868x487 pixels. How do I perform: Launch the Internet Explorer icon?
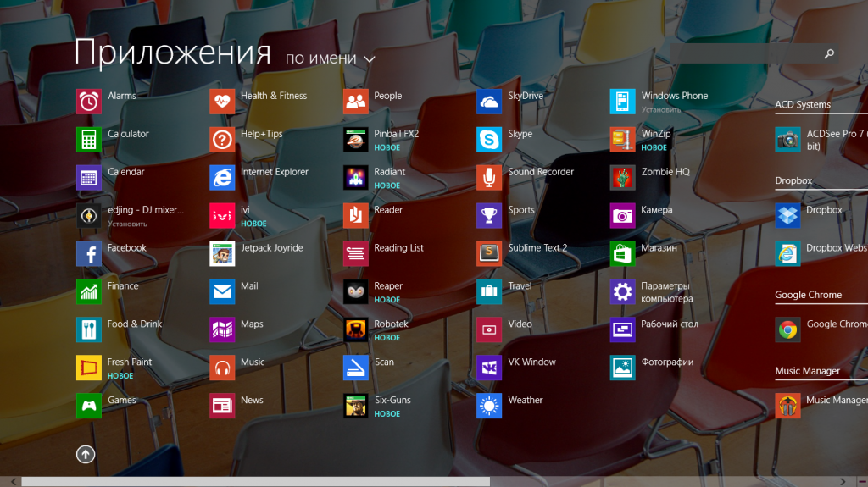222,178
